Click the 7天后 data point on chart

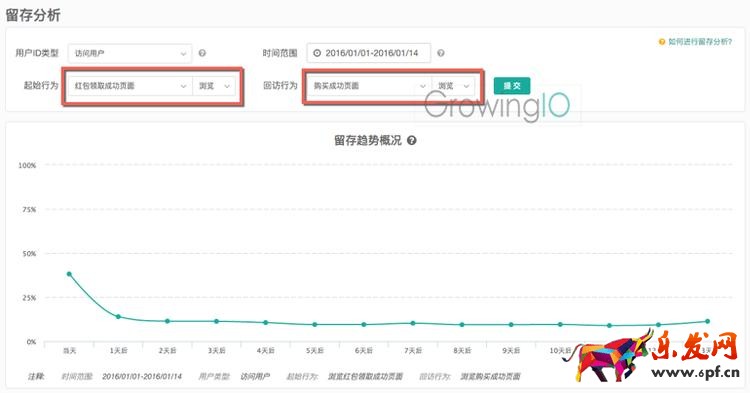coord(413,323)
